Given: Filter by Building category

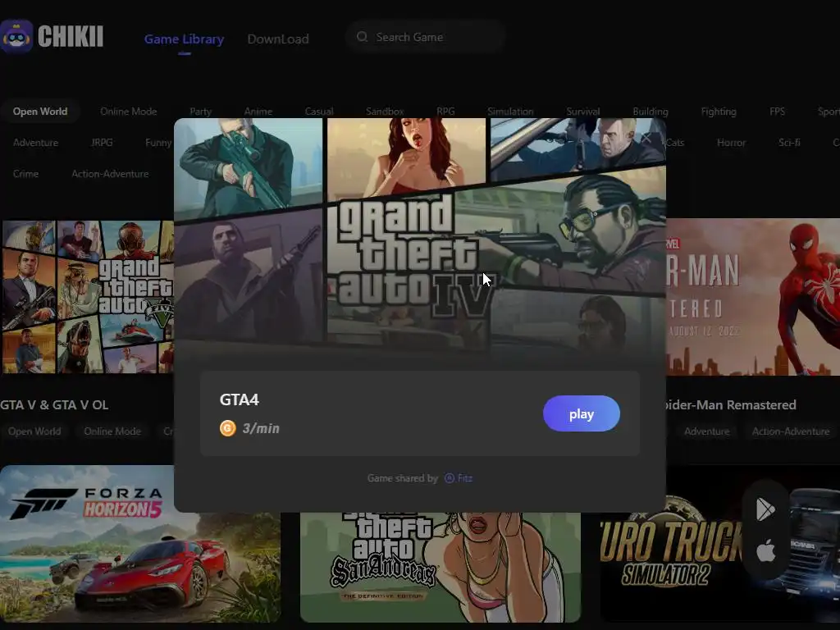Looking at the screenshot, I should [x=651, y=112].
